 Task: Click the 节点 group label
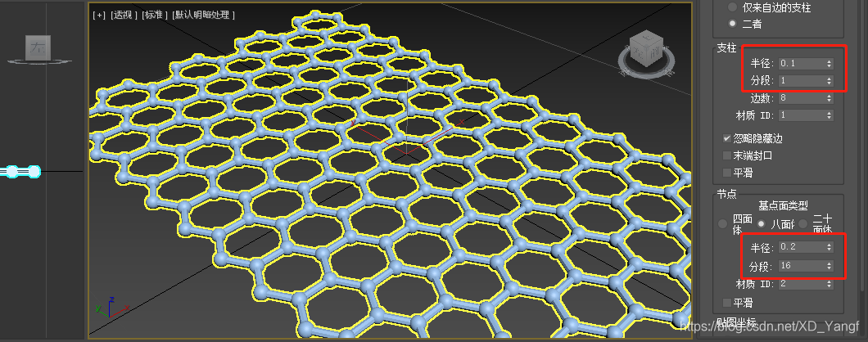pyautogui.click(x=726, y=194)
